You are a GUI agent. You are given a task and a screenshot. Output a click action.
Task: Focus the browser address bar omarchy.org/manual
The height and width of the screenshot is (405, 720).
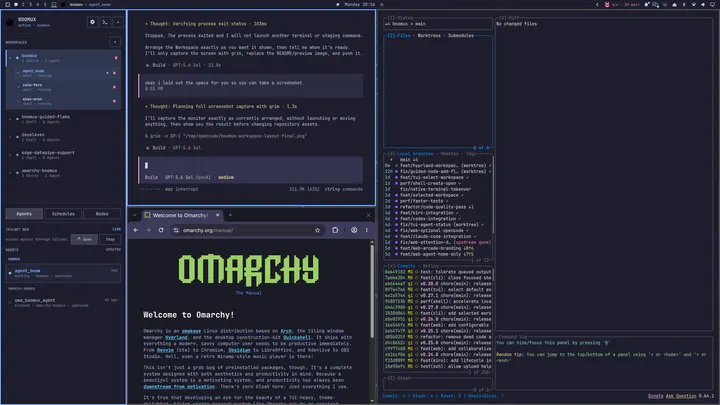click(x=248, y=230)
